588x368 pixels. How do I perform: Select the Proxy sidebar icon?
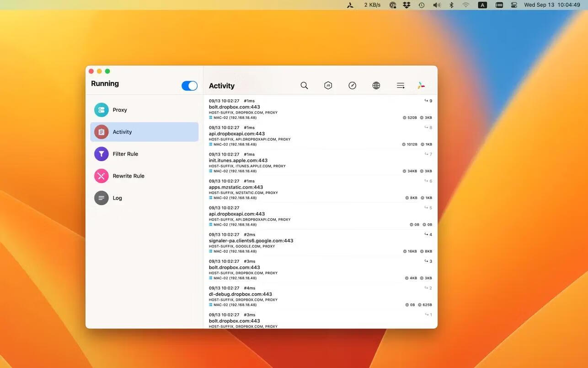coord(101,109)
